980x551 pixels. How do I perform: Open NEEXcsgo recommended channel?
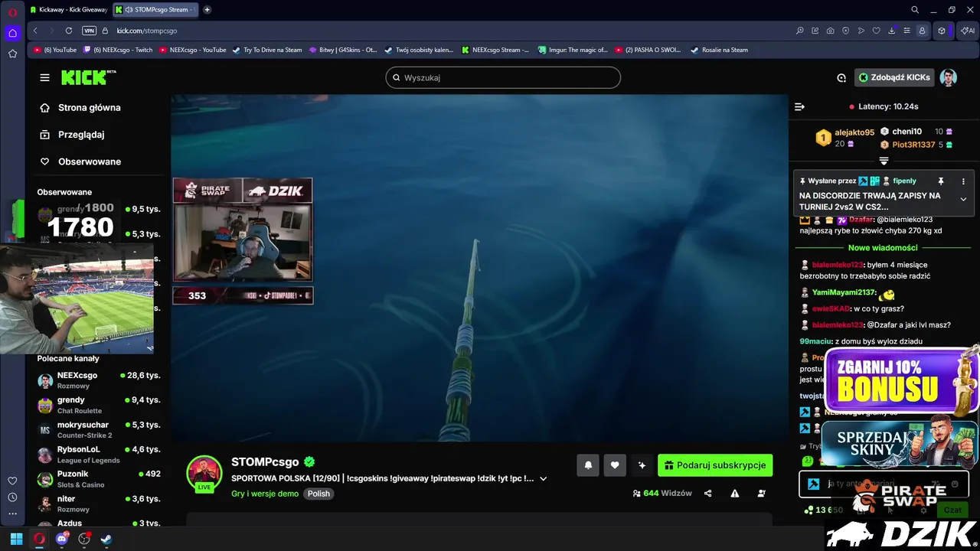99,380
